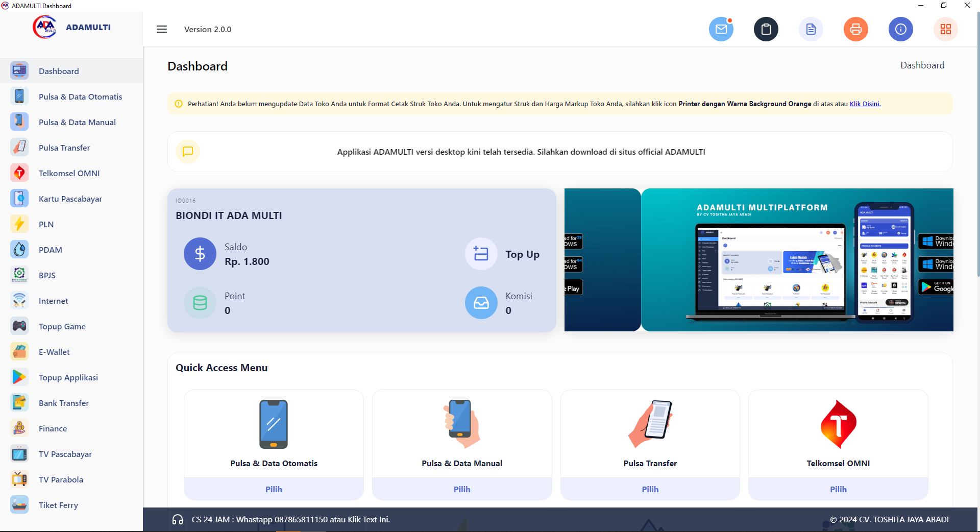Select the PLN lightning icon
This screenshot has height=532, width=980.
[x=19, y=224]
